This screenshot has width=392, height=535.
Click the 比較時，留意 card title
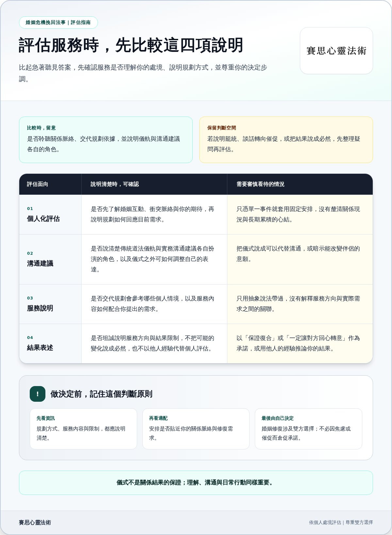click(41, 128)
